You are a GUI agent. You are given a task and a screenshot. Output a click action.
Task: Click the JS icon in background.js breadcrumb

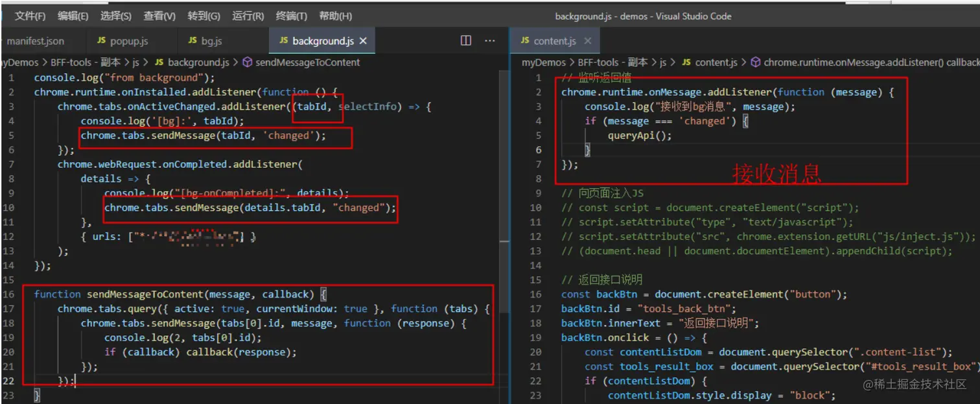pyautogui.click(x=159, y=62)
